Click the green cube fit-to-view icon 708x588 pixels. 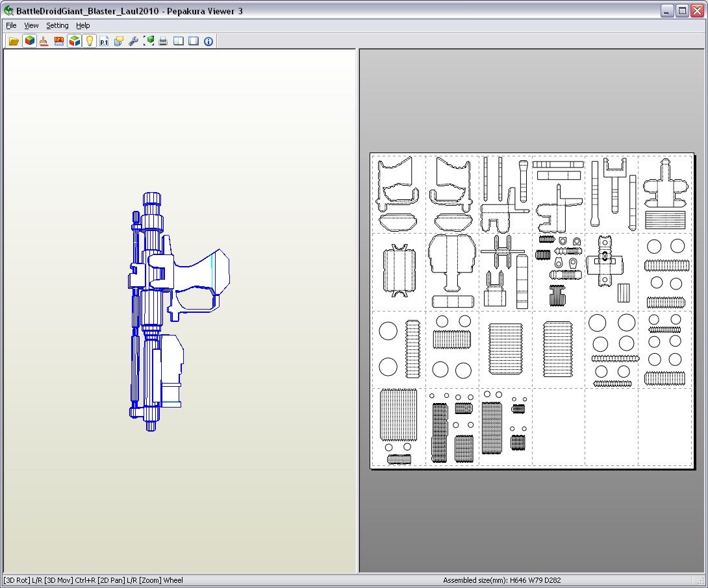(149, 41)
